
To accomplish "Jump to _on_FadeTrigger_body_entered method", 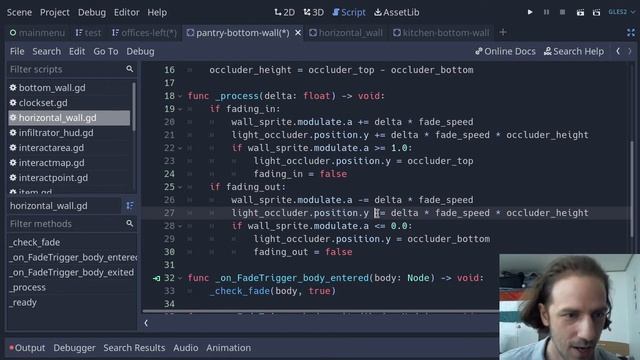I will 72,258.
